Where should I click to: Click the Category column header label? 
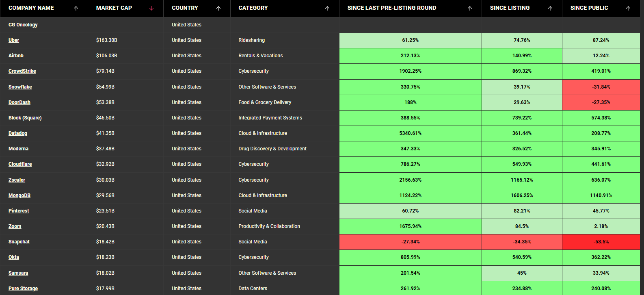click(253, 8)
